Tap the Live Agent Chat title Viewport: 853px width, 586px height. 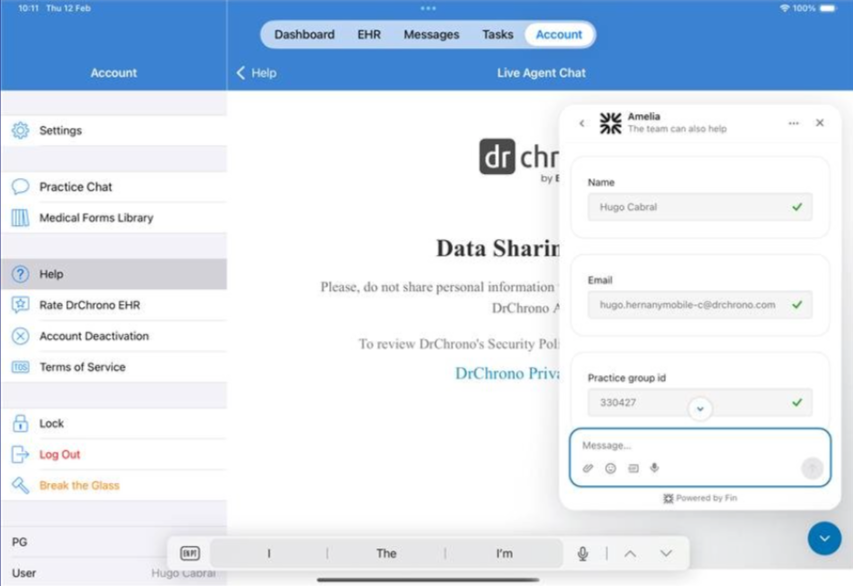[x=541, y=73]
